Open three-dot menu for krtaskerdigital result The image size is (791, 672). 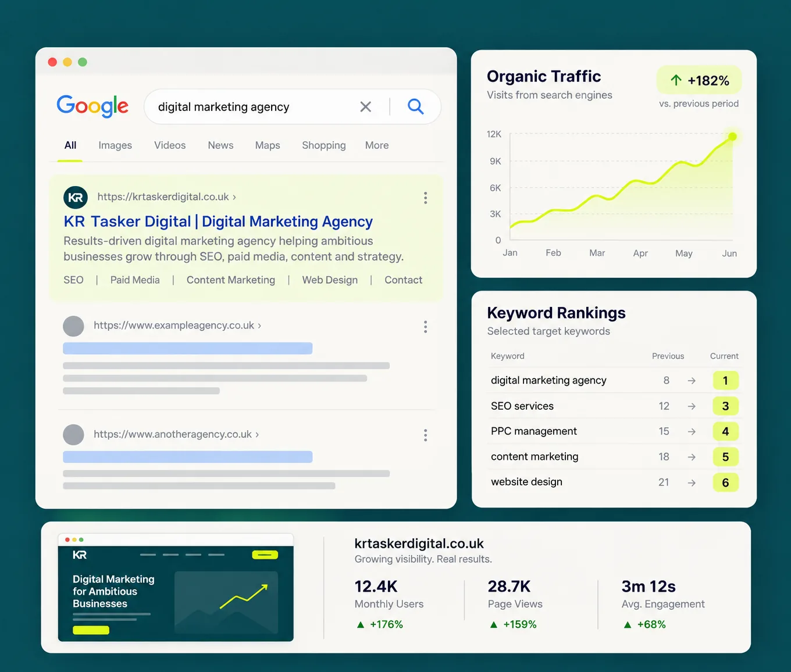426,198
